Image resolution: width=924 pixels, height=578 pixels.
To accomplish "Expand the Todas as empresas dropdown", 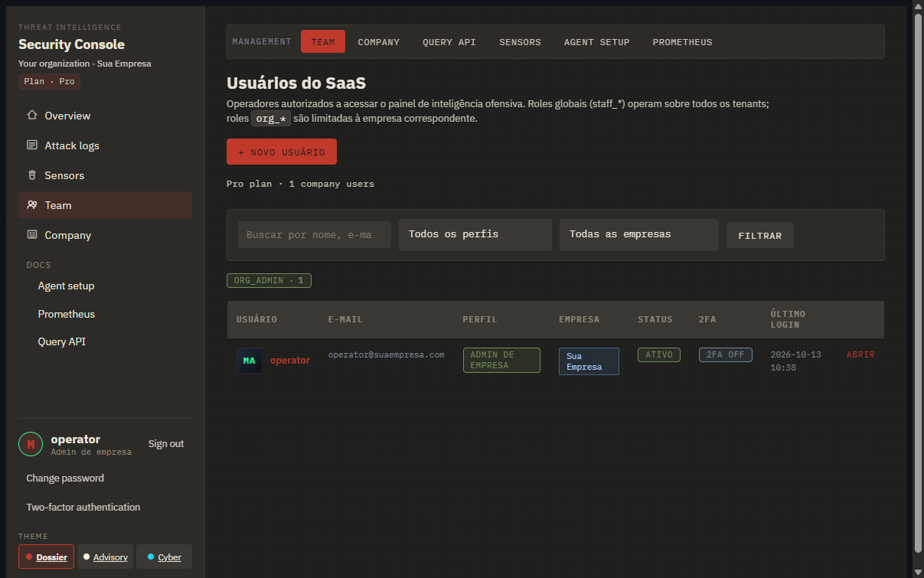I will [639, 234].
